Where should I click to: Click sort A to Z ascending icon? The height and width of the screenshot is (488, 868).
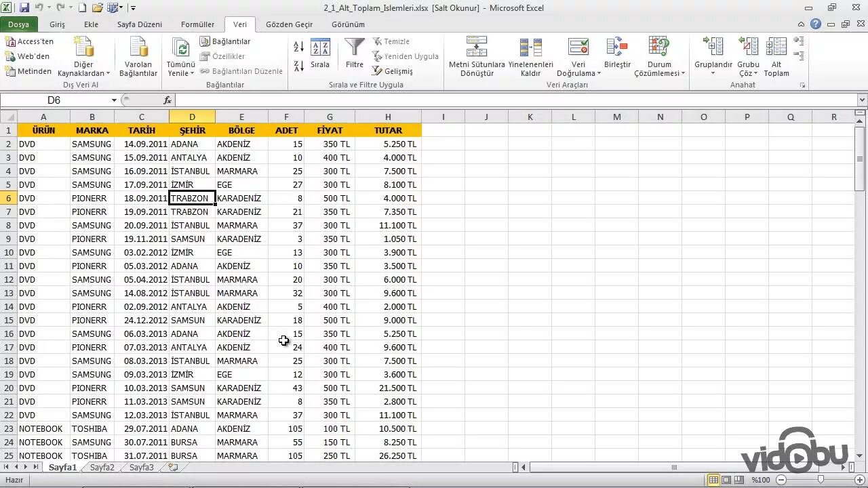[298, 47]
